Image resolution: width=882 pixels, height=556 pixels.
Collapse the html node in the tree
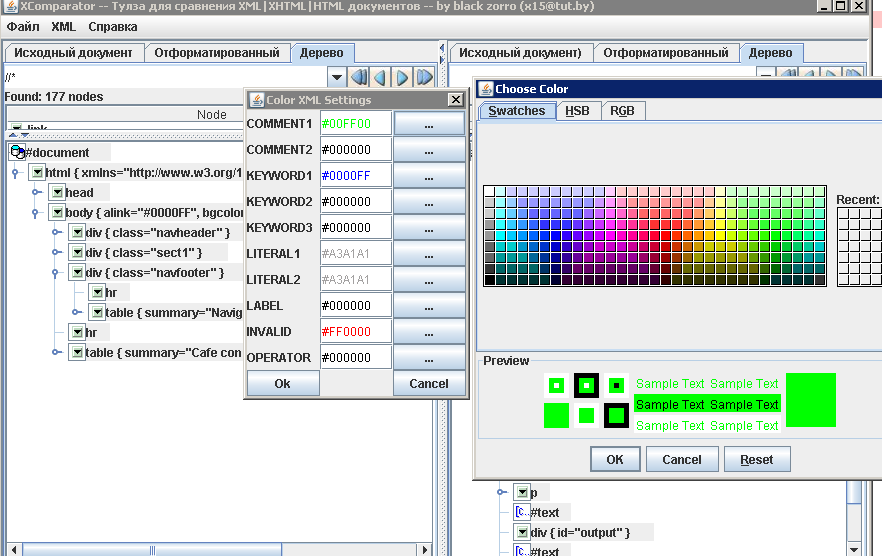[16, 173]
